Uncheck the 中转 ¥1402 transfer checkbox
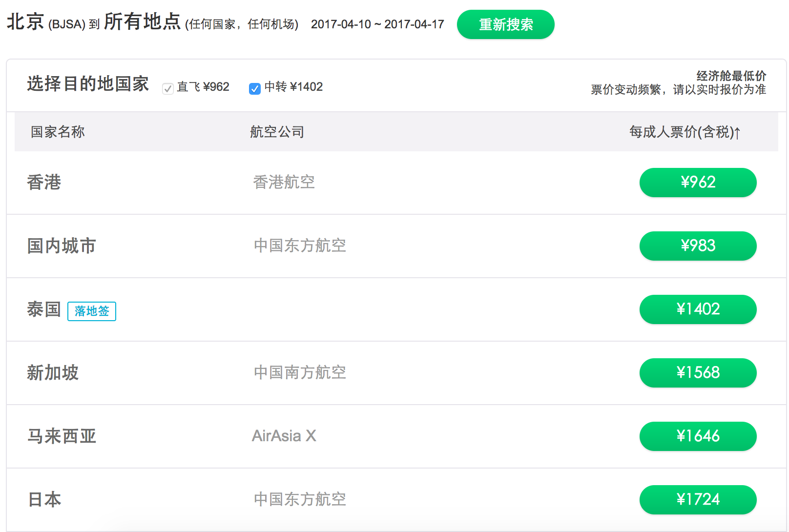789x532 pixels. click(255, 88)
